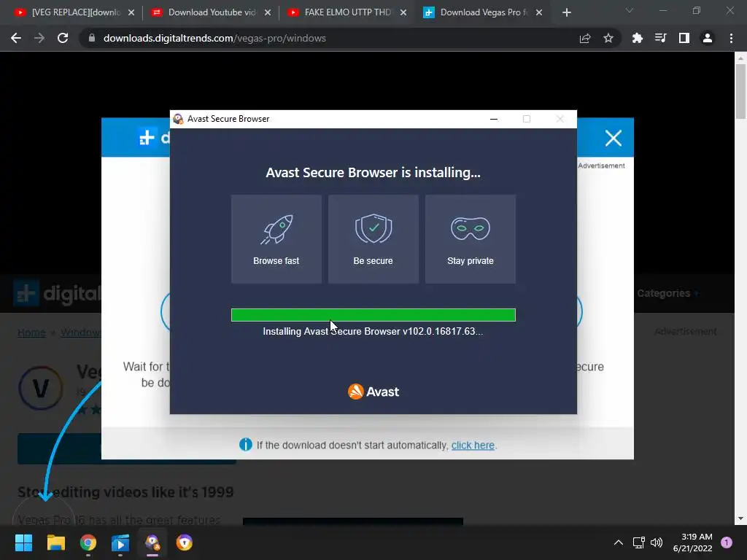The width and height of the screenshot is (747, 560).
Task: Close the download overlay with white X
Action: coord(613,138)
